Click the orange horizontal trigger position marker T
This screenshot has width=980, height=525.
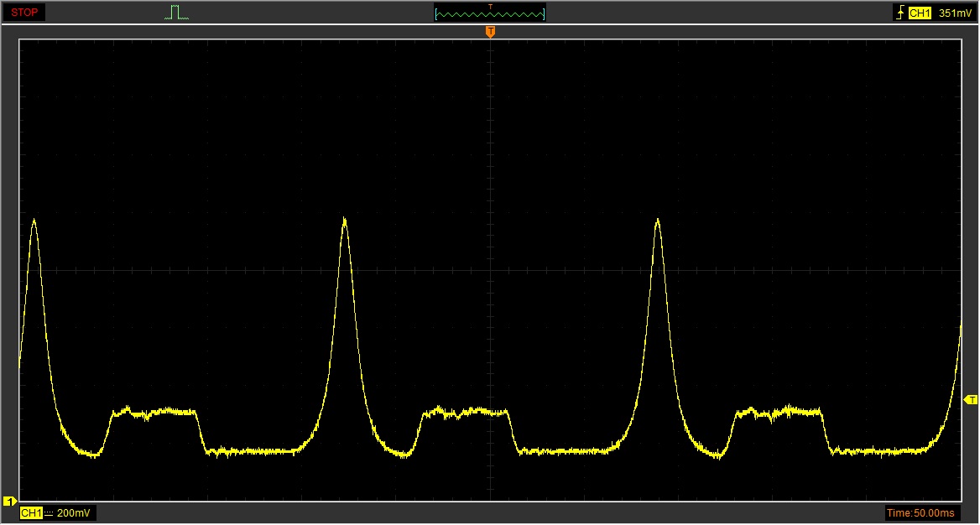pyautogui.click(x=491, y=32)
